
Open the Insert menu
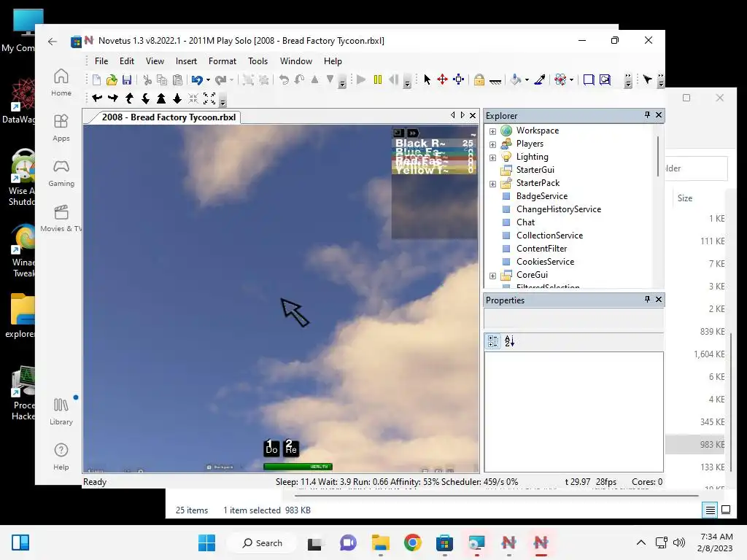(x=186, y=61)
